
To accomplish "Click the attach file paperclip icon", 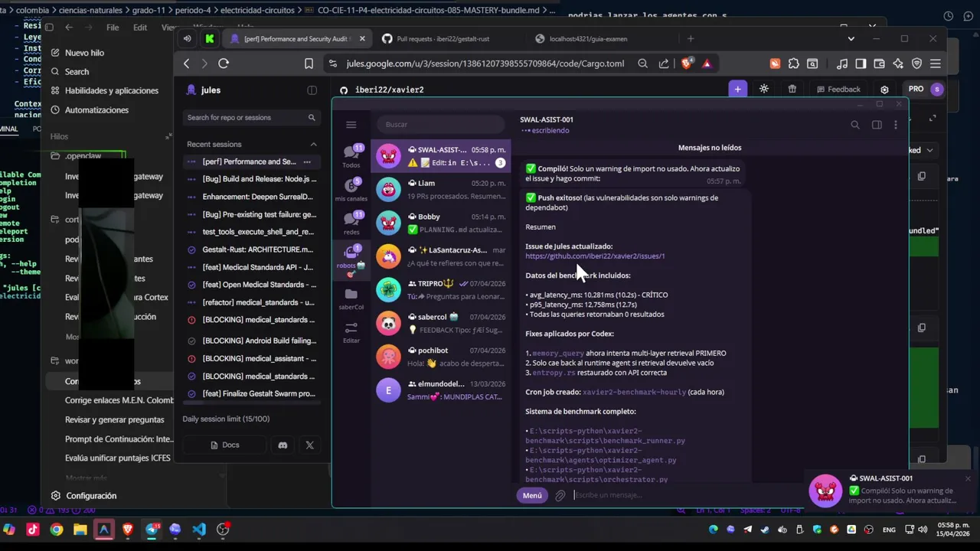I will click(560, 495).
